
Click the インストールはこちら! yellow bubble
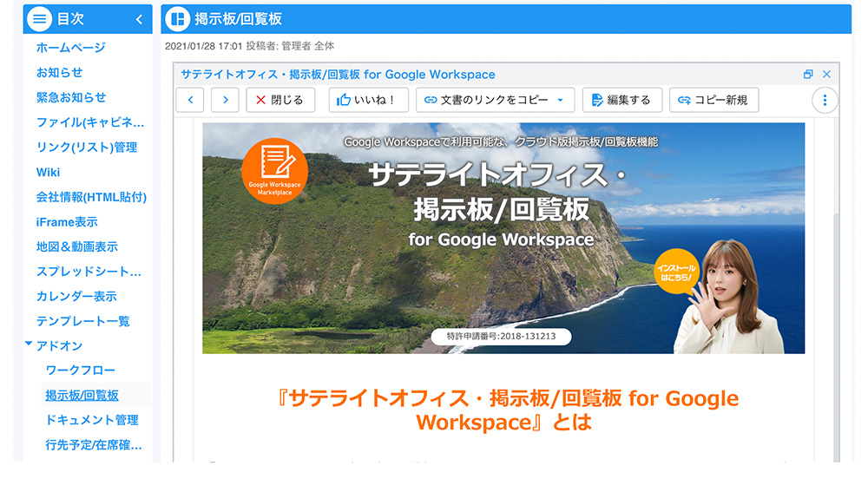[x=676, y=272]
